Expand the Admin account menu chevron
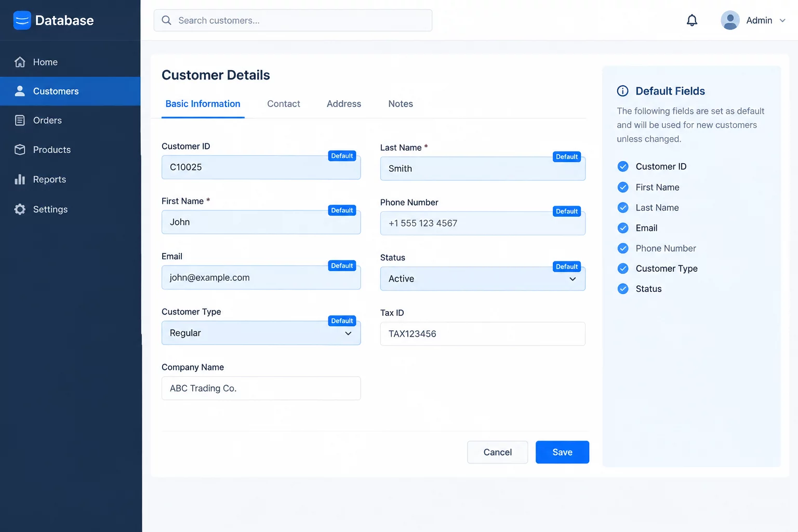 [782, 21]
